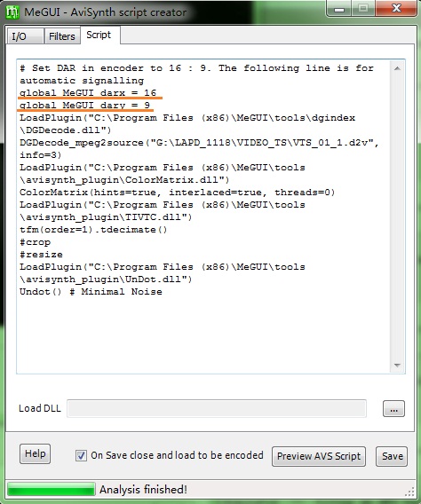Browse for a DLL with the ellipsis button
The width and height of the screenshot is (421, 504).
[x=393, y=408]
